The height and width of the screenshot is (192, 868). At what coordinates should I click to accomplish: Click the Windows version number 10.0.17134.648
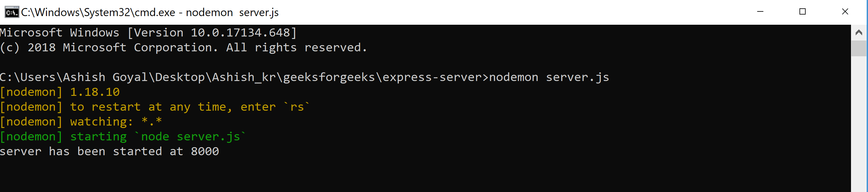tap(240, 33)
